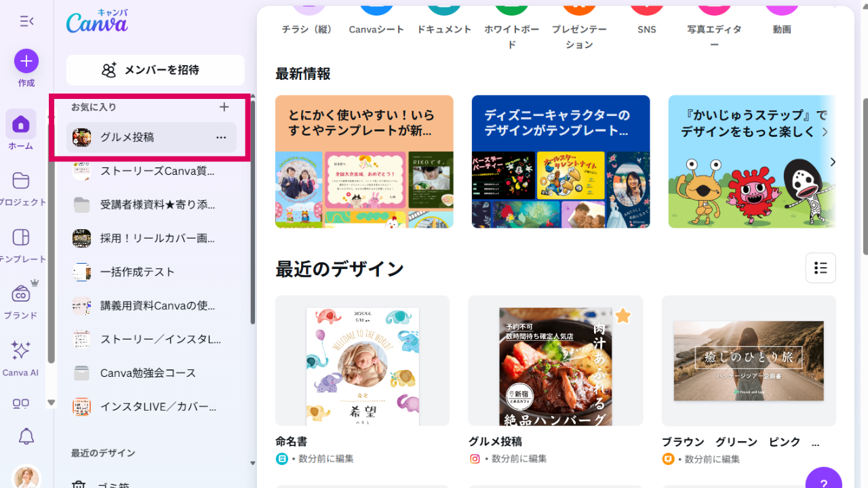868x488 pixels.
Task: Open the Projects folder icon
Action: (21, 180)
